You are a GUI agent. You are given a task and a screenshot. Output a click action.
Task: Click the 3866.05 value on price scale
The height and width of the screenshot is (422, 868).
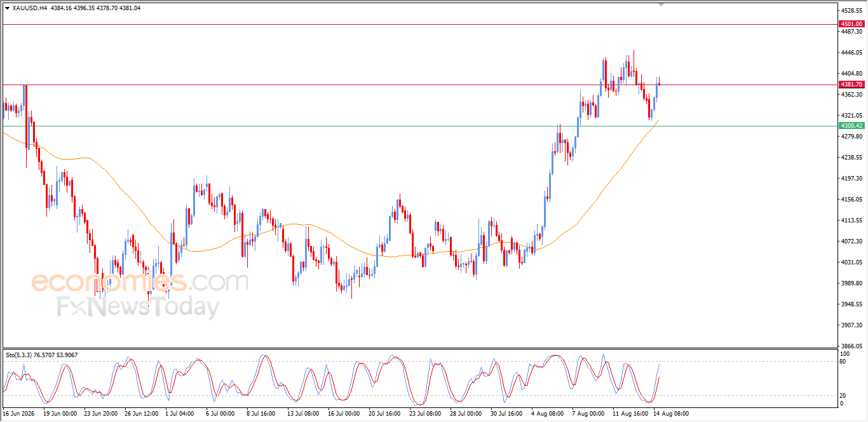(851, 346)
